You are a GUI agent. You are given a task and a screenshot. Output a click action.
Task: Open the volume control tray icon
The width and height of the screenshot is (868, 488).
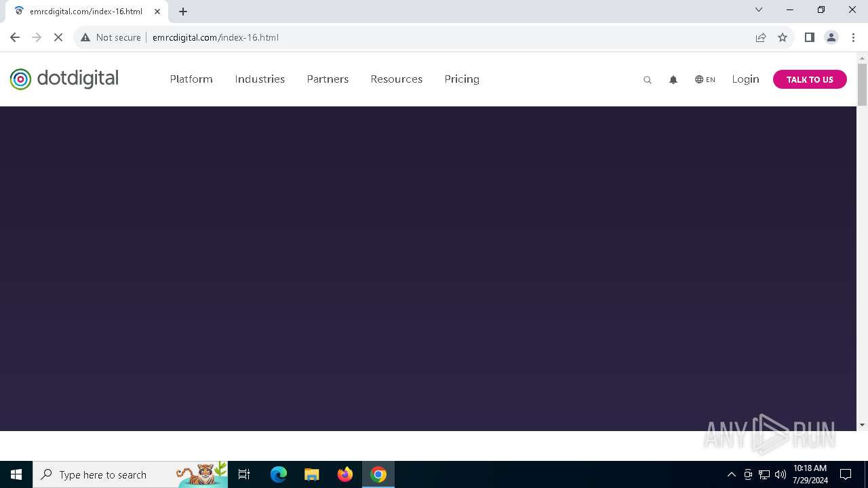tap(781, 474)
